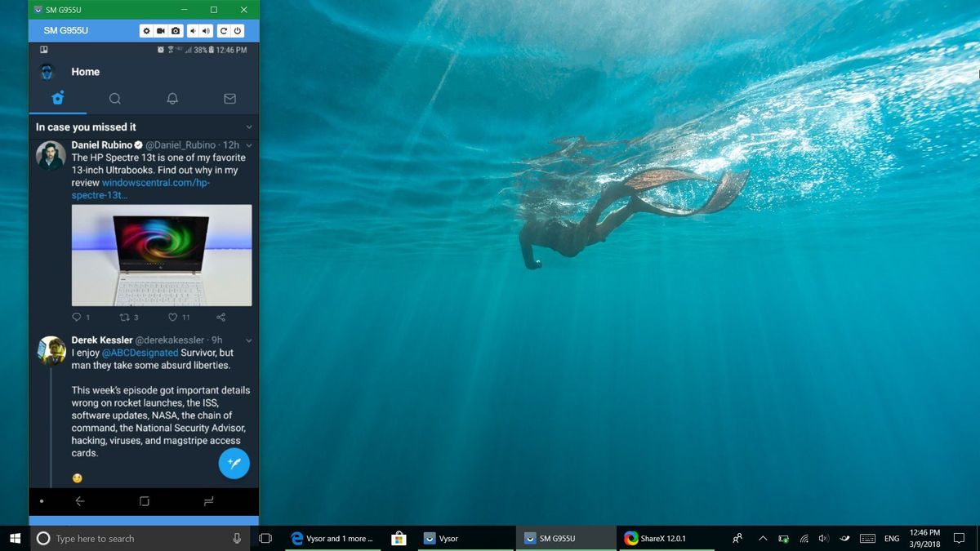Open the ENG language menu in the taskbar
980x551 pixels.
pyautogui.click(x=891, y=538)
